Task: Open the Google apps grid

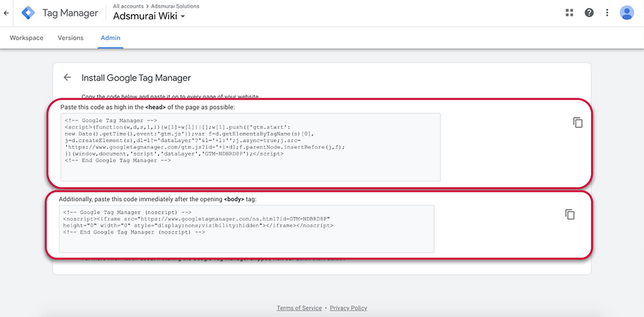Action: click(x=570, y=13)
